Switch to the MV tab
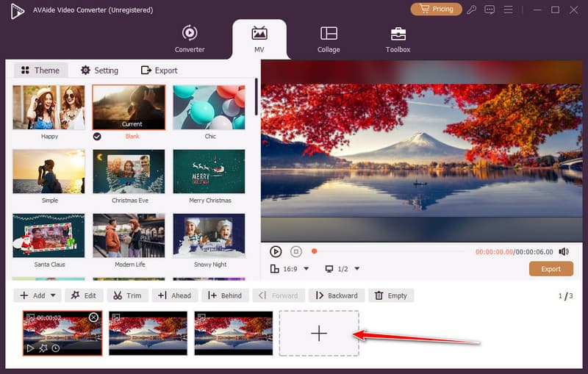This screenshot has width=588, height=374. click(259, 39)
